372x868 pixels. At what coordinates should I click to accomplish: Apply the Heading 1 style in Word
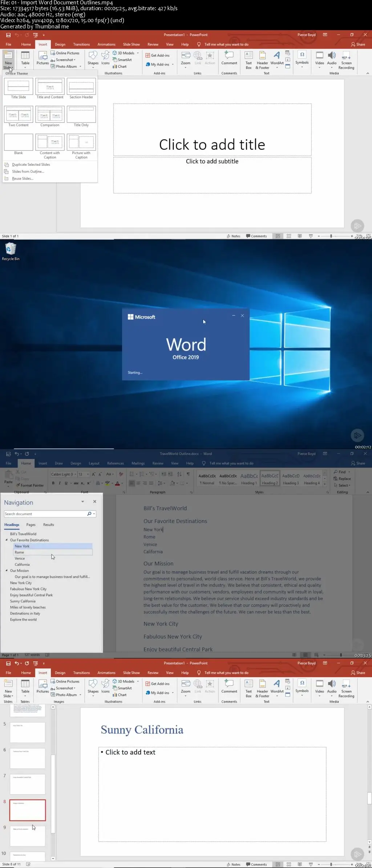point(249,479)
